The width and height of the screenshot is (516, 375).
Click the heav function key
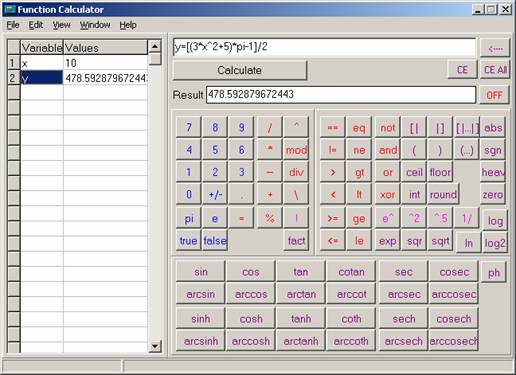(x=493, y=172)
